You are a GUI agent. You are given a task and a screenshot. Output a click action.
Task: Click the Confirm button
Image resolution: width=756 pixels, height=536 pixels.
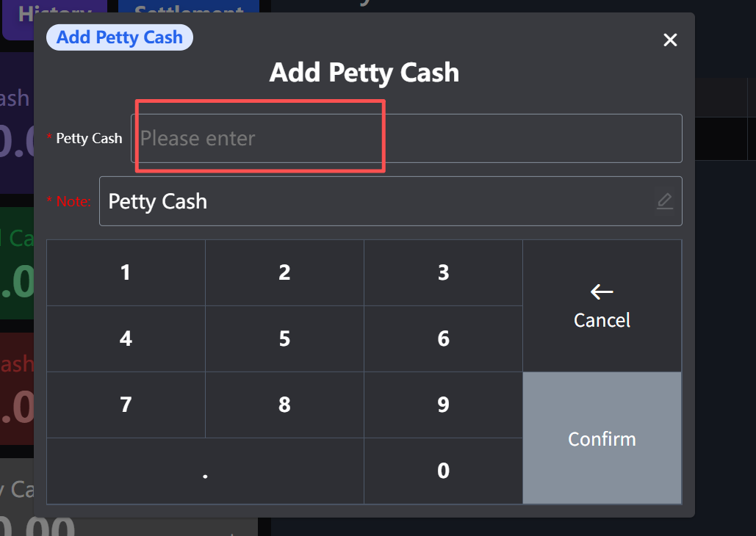coord(602,438)
